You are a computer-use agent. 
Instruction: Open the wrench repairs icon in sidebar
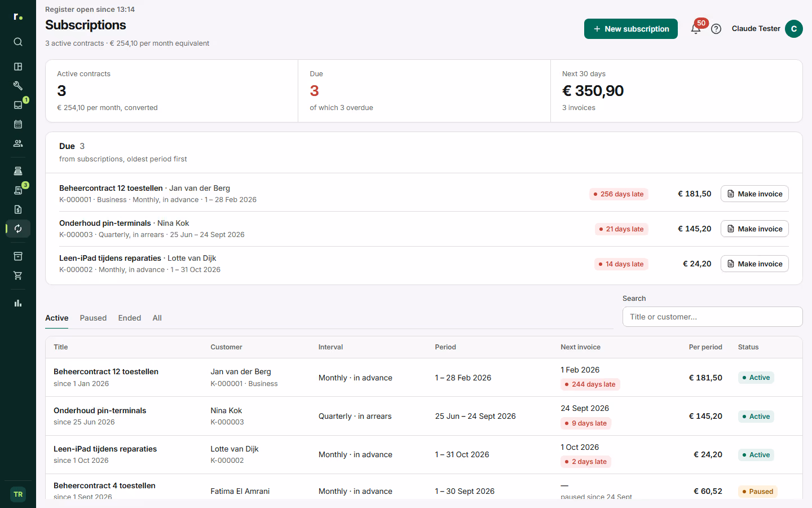(18, 86)
